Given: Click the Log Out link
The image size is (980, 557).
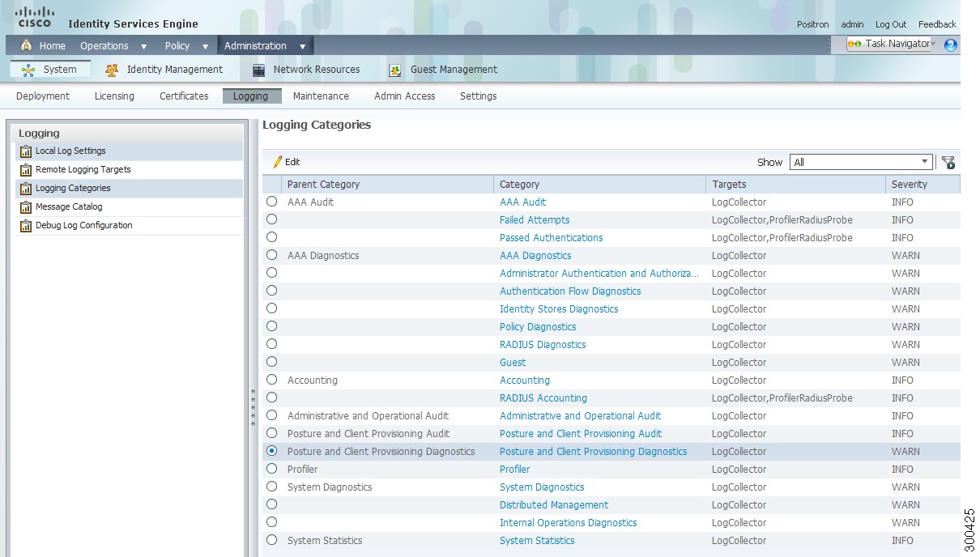Looking at the screenshot, I should 891,25.
